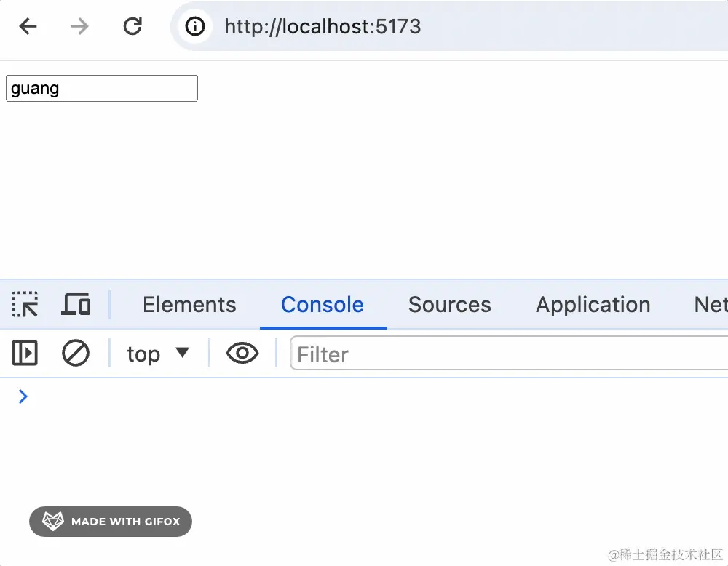The width and height of the screenshot is (728, 566).
Task: Switch to the Sources tab
Action: click(449, 305)
